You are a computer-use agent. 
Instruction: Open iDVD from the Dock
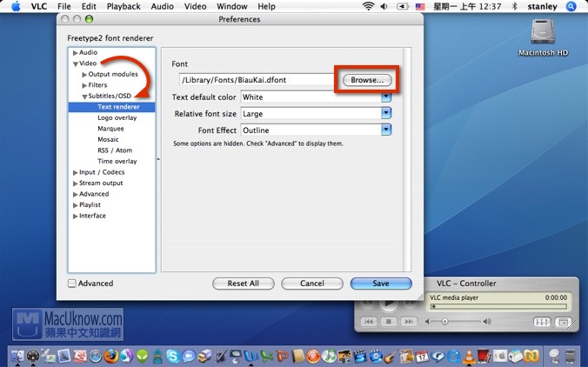coord(376,356)
